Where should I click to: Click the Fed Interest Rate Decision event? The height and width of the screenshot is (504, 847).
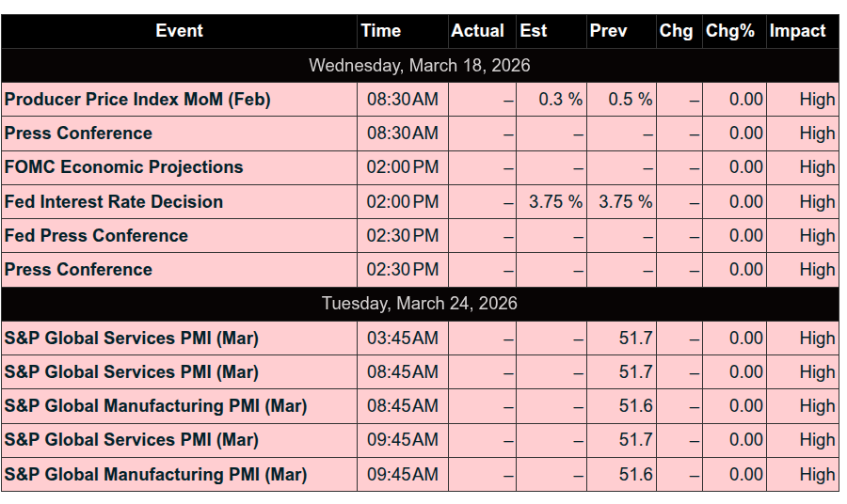click(x=114, y=202)
